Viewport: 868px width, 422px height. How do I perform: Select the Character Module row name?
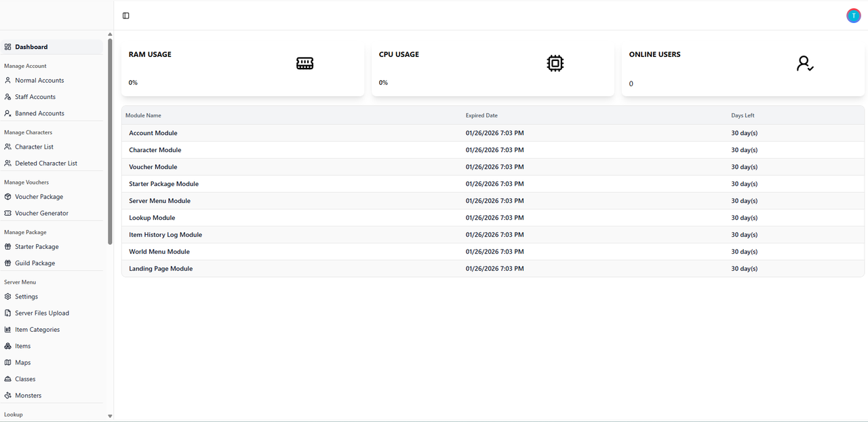pyautogui.click(x=155, y=150)
